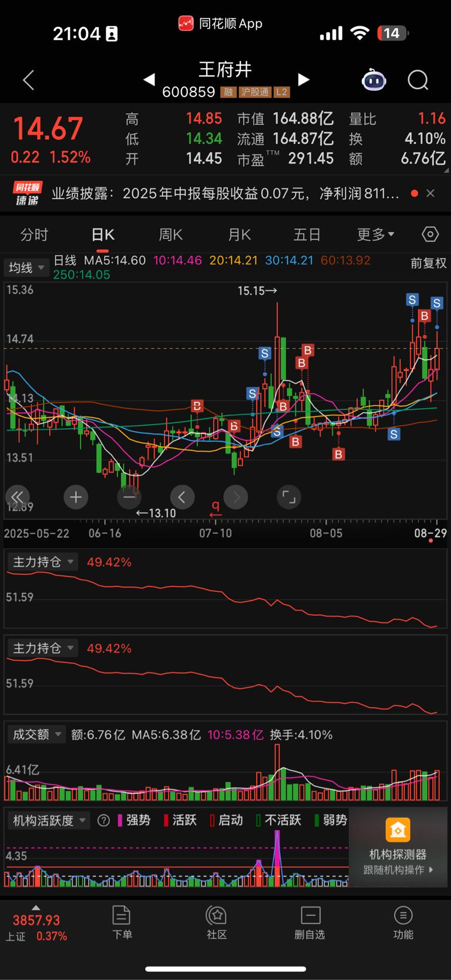This screenshot has width=451, height=980.
Task: Tap stock title 王府井
Action: tap(225, 69)
